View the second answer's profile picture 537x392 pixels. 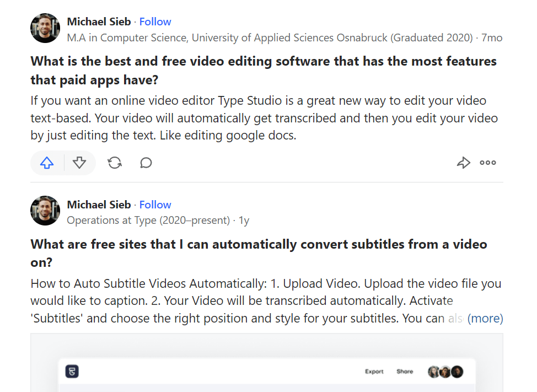[x=45, y=211]
